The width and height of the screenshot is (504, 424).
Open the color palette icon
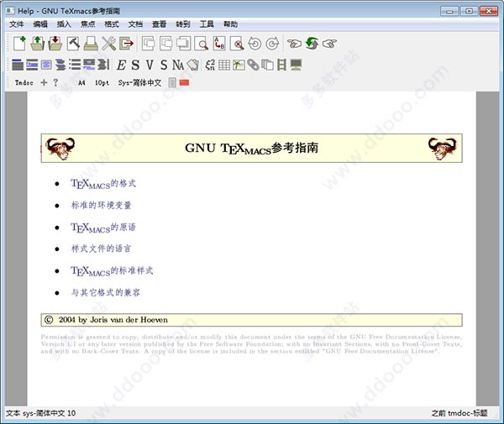(193, 65)
